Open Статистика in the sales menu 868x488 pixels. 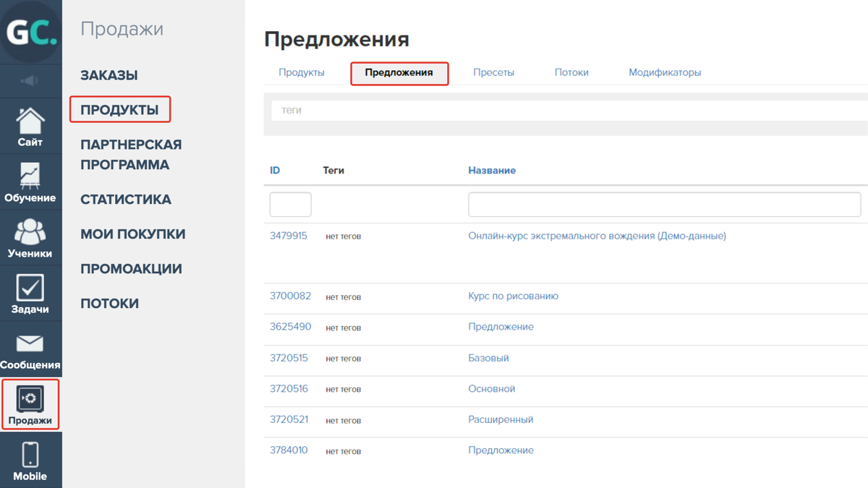coord(126,200)
